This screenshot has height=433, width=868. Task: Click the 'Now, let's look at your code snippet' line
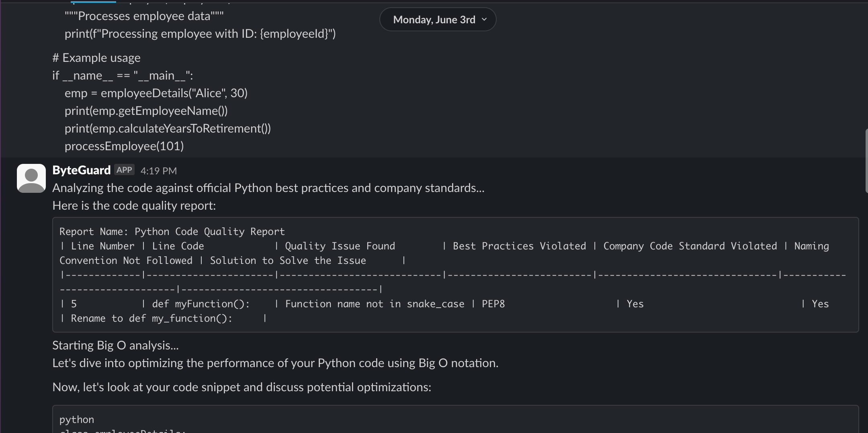click(242, 387)
